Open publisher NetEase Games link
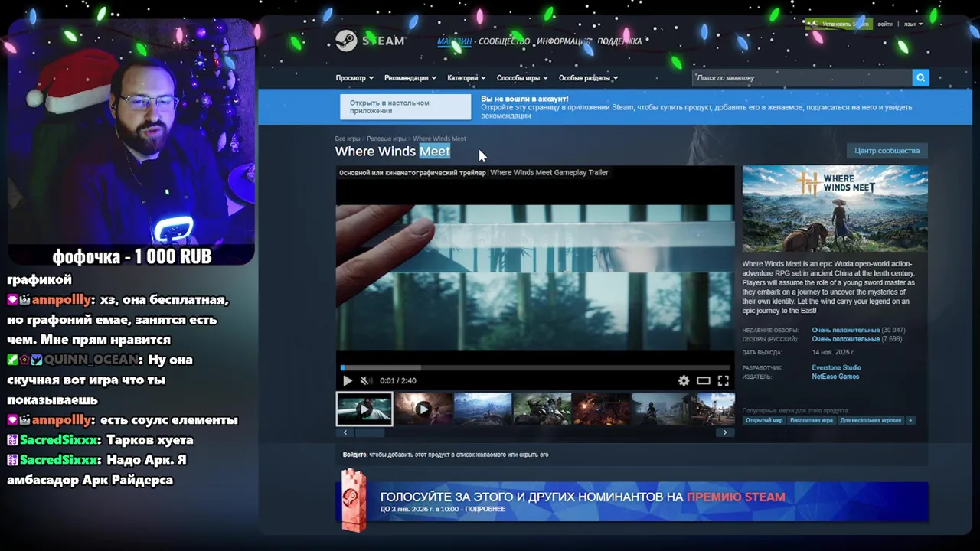 pyautogui.click(x=835, y=377)
